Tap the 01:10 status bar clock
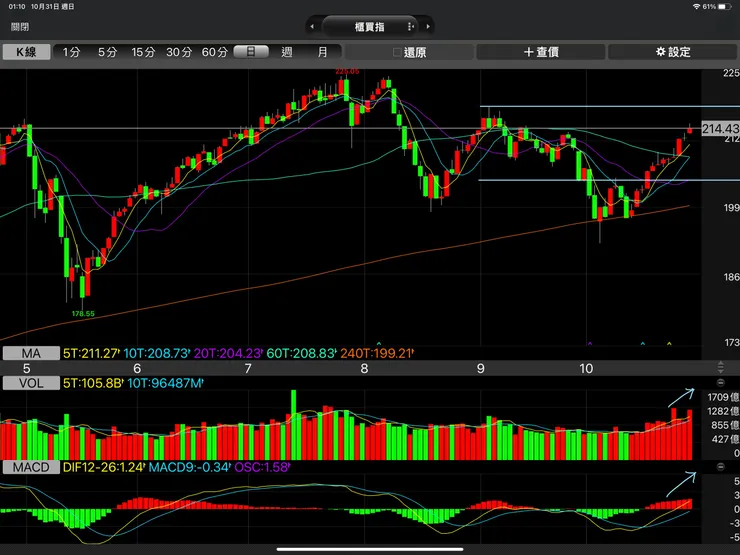Image resolution: width=740 pixels, height=555 pixels. tap(17, 7)
